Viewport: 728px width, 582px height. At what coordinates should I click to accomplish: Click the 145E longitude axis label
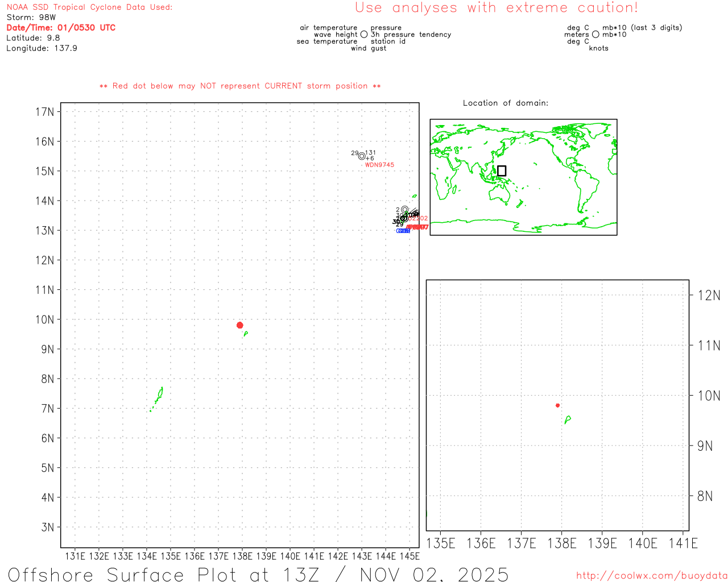pos(409,556)
